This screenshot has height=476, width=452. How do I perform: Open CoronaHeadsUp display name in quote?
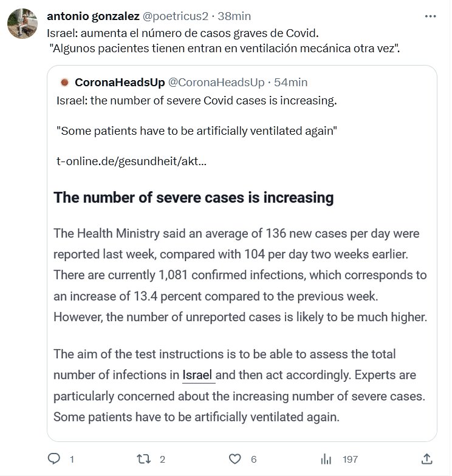118,82
